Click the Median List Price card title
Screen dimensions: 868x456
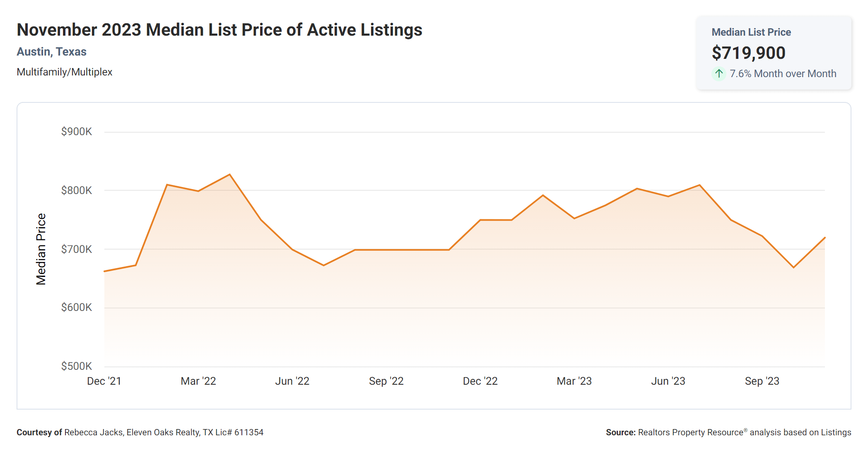click(751, 32)
